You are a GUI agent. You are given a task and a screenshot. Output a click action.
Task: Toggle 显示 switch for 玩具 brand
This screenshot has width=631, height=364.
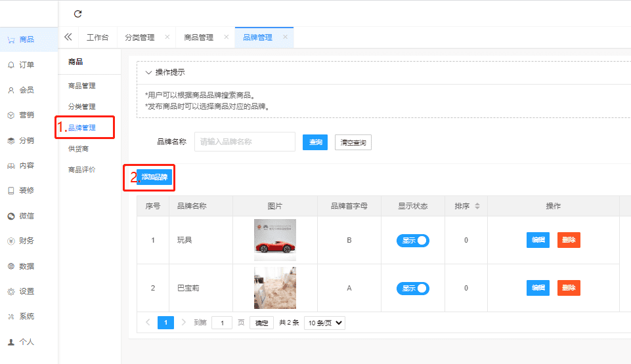click(412, 240)
